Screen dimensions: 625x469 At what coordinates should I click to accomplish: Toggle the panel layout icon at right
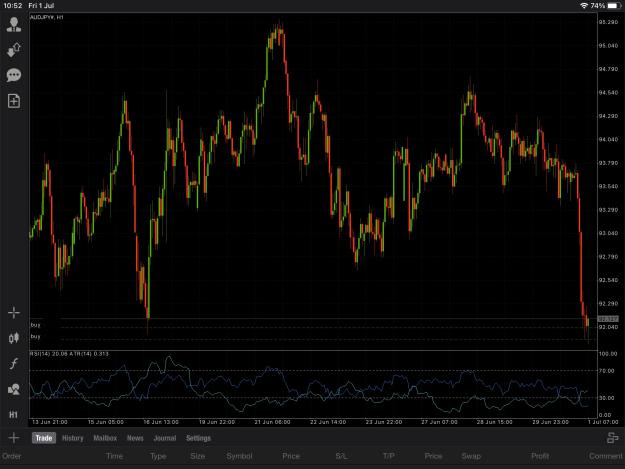(x=612, y=438)
